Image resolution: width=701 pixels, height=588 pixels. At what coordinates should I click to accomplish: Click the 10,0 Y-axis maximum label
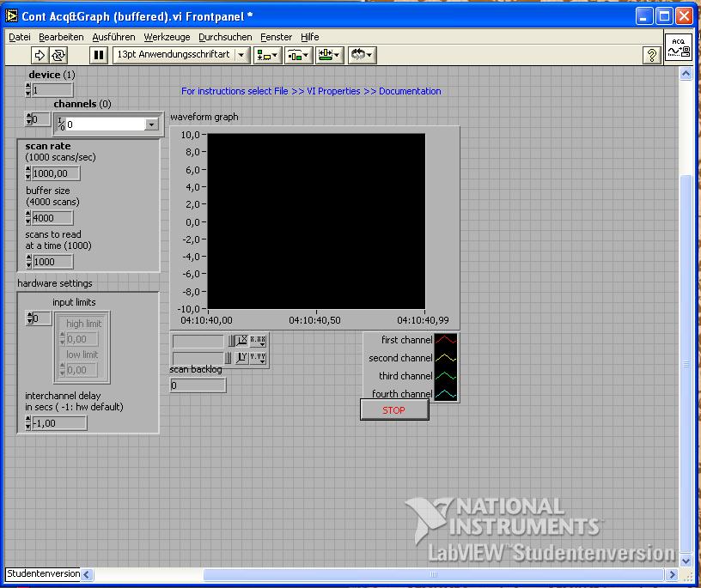[x=191, y=135]
